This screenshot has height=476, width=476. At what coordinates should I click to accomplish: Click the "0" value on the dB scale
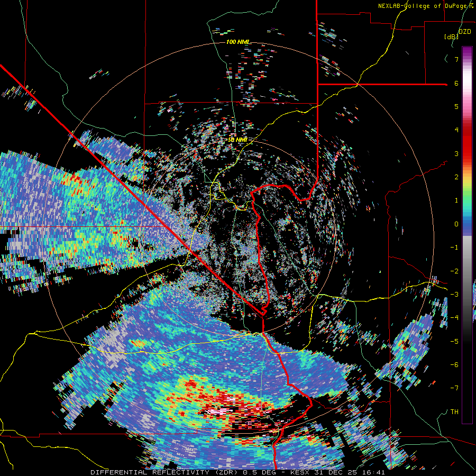point(456,224)
